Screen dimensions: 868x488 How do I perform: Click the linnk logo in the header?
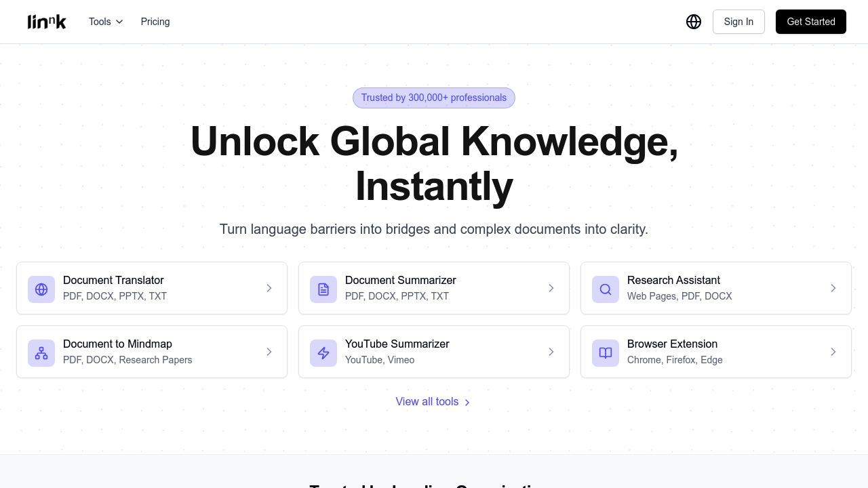(47, 21)
